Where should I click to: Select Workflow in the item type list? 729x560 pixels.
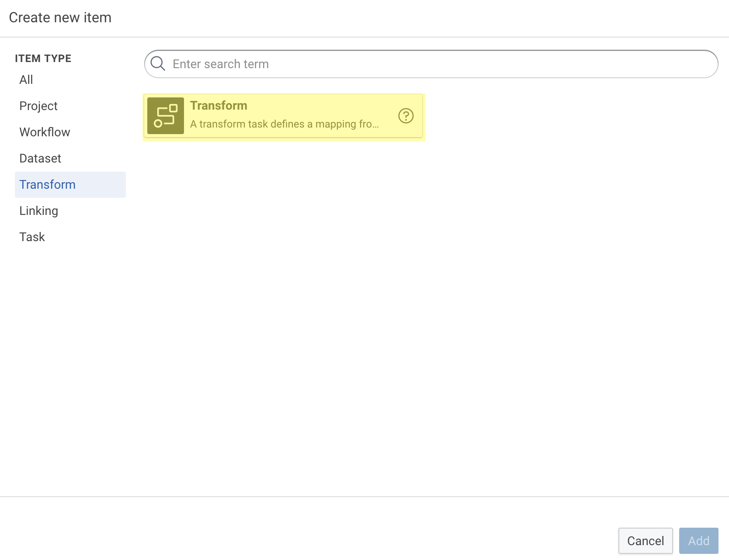45,132
